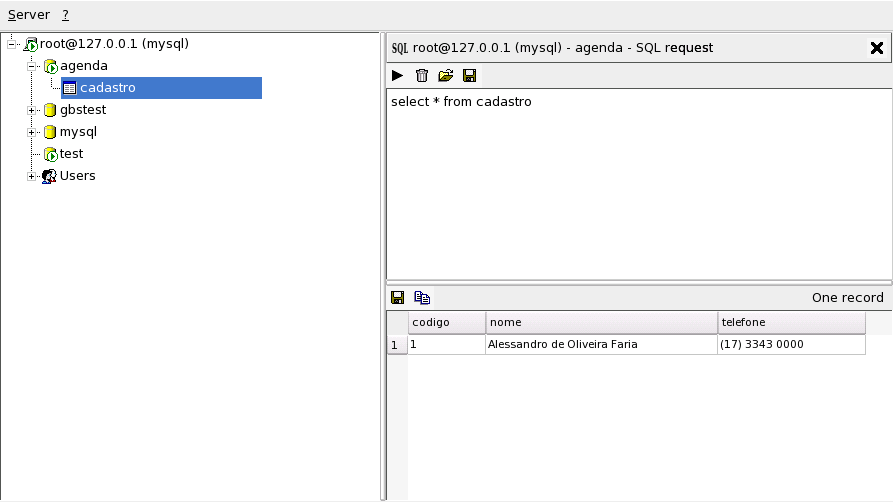Collapse the root@127.0.0.1 server node

pyautogui.click(x=11, y=44)
